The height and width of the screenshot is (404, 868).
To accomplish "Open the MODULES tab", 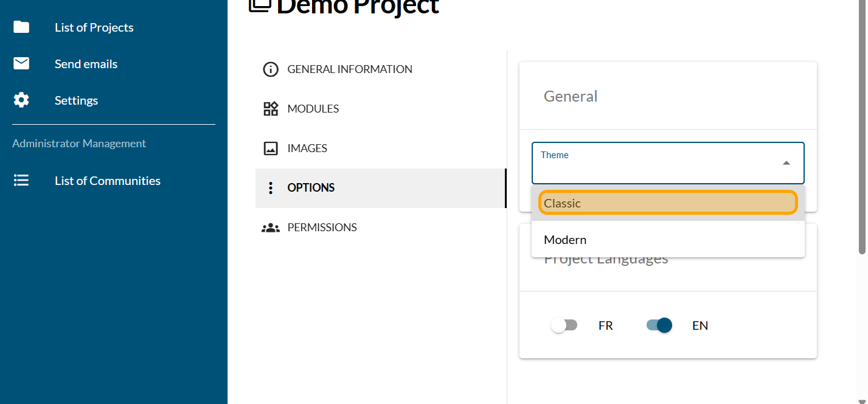I will point(313,109).
